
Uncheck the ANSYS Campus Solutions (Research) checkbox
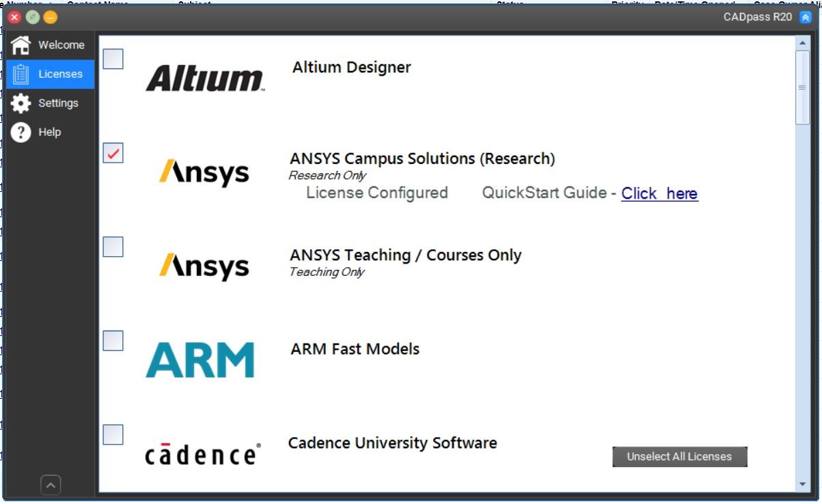click(x=113, y=153)
